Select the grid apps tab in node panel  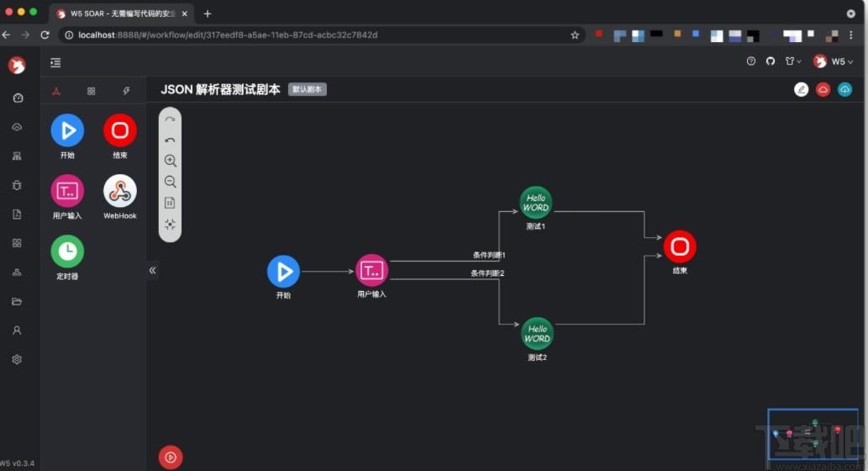92,91
